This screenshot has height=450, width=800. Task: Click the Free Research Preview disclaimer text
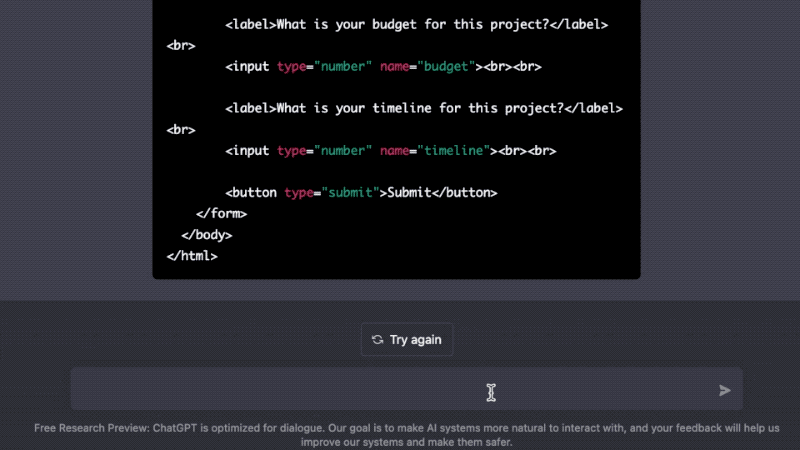[x=407, y=435]
